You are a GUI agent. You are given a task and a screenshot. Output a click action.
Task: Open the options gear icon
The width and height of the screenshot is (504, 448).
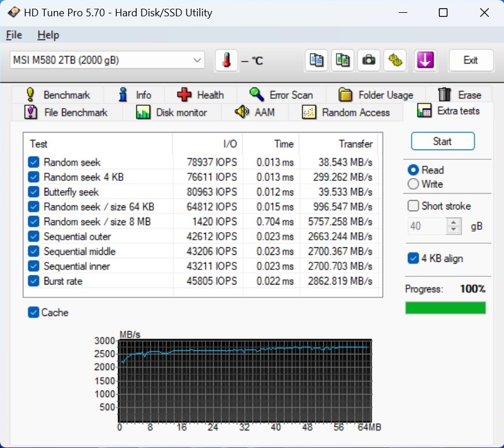[x=395, y=60]
